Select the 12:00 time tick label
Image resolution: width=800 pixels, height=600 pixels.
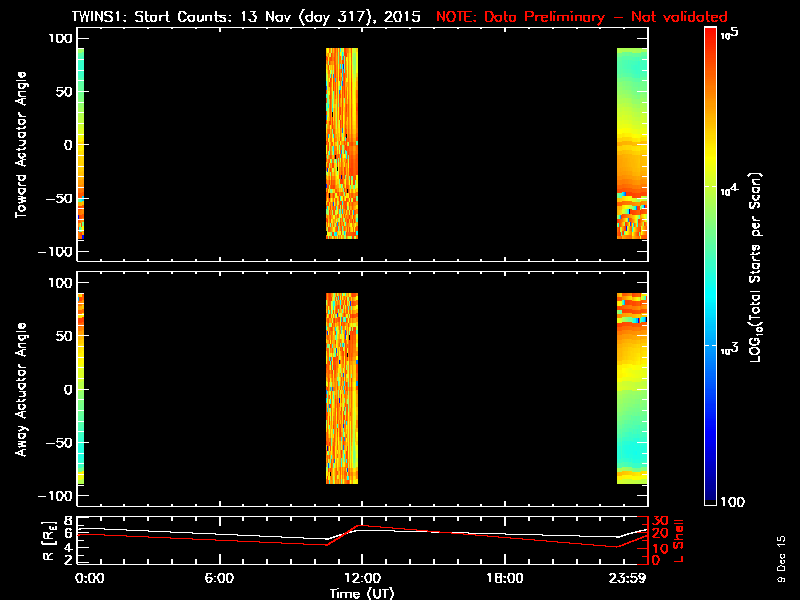[x=361, y=578]
